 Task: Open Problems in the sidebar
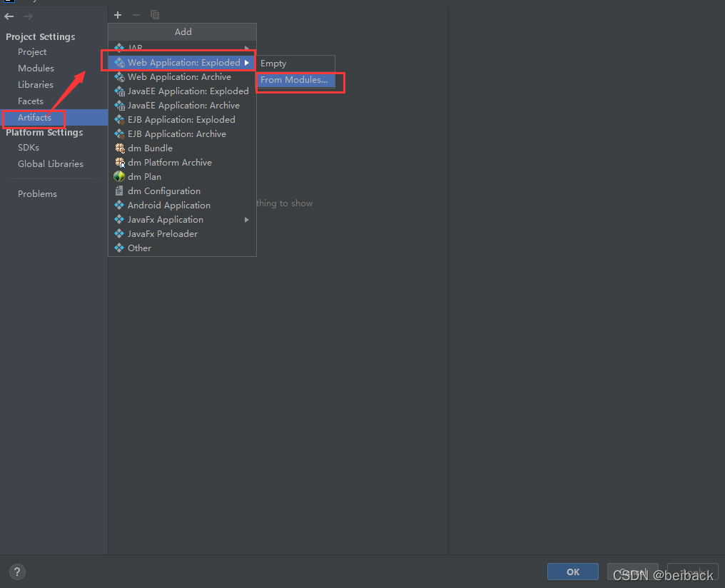pyautogui.click(x=37, y=193)
